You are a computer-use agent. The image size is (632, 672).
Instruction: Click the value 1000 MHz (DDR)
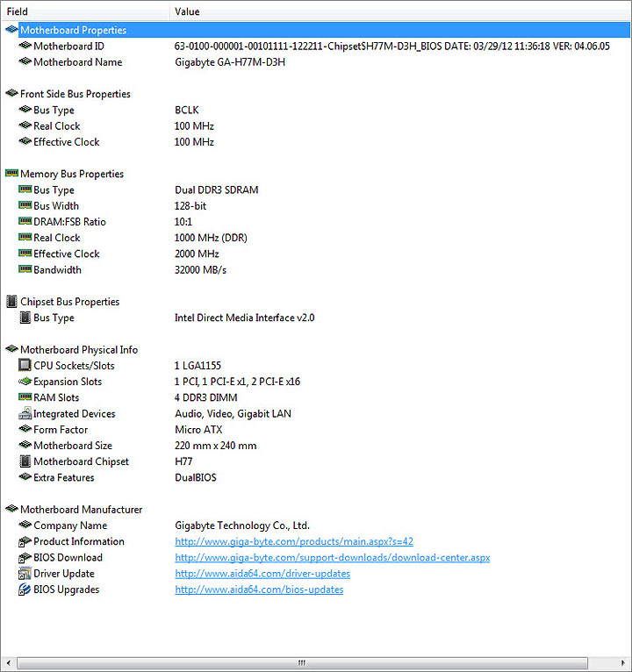click(x=211, y=238)
